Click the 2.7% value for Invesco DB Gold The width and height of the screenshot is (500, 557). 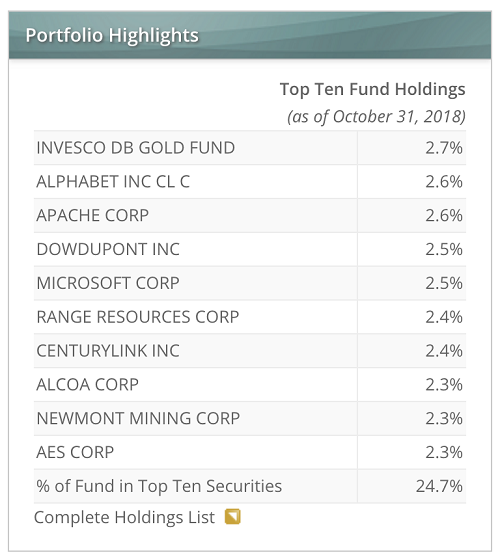pos(444,147)
